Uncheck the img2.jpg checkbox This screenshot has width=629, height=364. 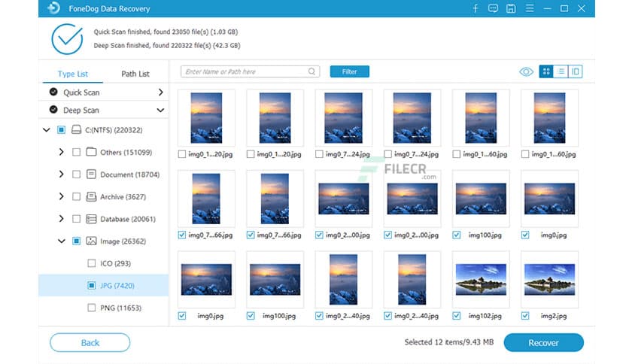[x=525, y=316]
